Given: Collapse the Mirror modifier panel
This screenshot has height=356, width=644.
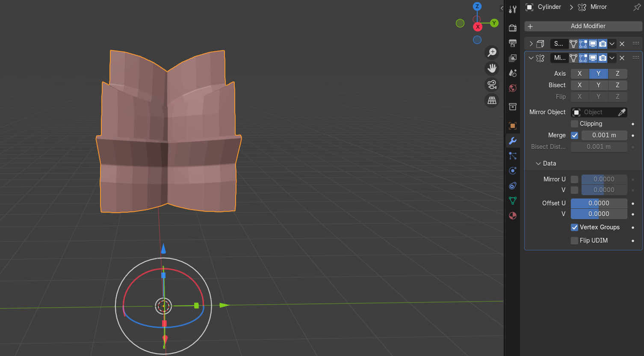Looking at the screenshot, I should tap(531, 58).
